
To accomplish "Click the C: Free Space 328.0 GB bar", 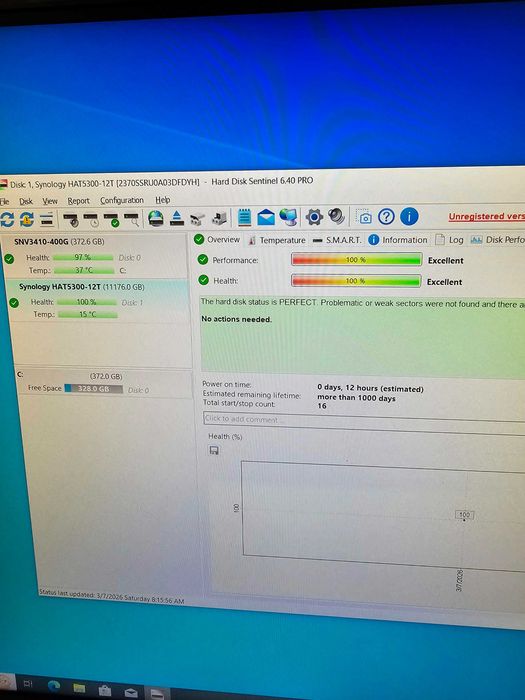I will [94, 389].
